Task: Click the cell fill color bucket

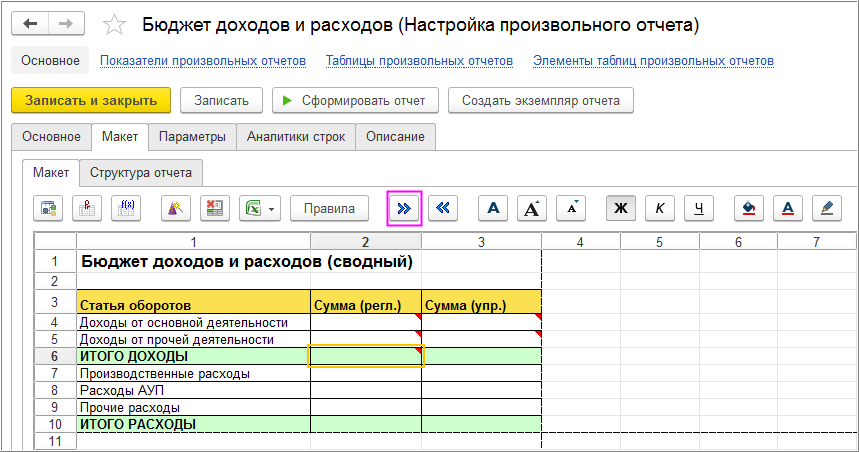Action: (749, 208)
